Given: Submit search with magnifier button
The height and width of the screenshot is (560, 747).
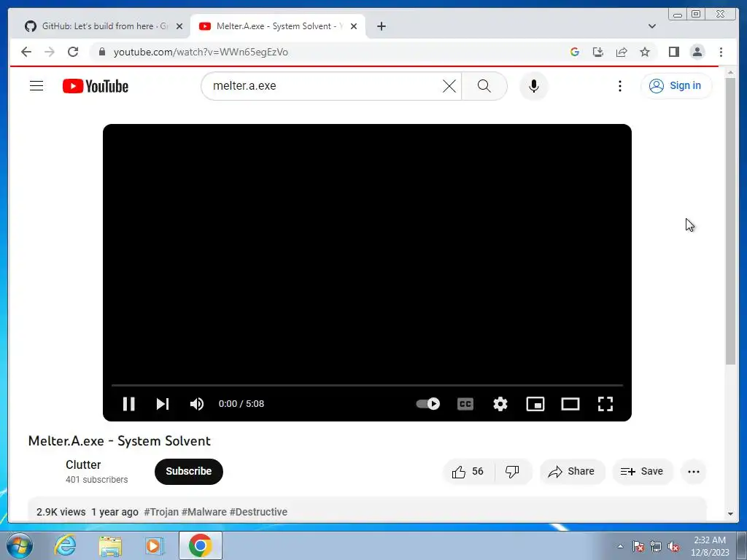Looking at the screenshot, I should [484, 86].
